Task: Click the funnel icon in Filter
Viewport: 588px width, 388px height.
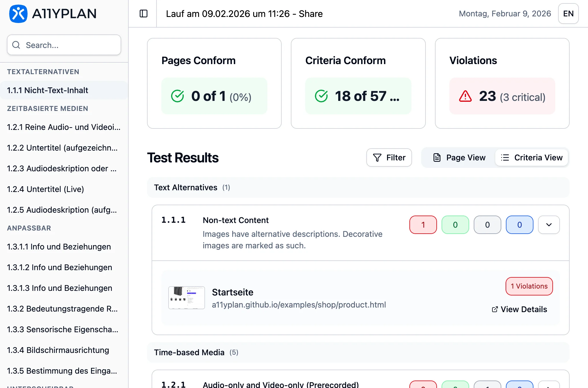Action: [377, 157]
